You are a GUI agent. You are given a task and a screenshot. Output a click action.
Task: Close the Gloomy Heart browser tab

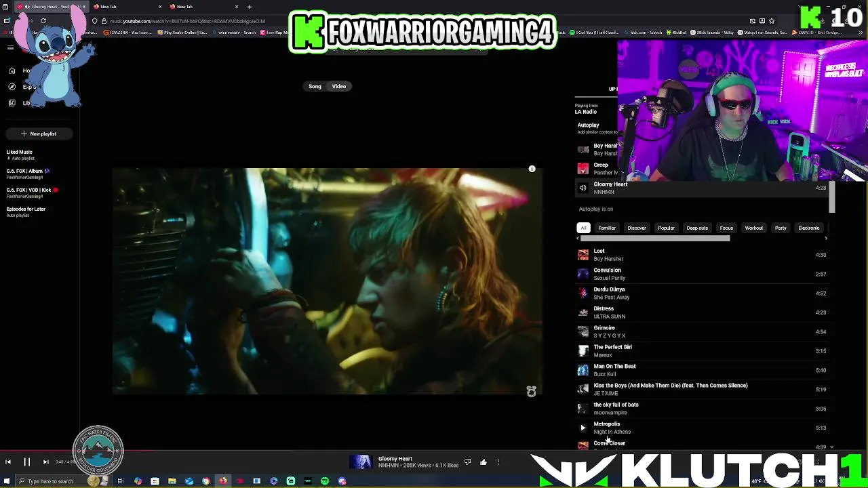tap(84, 7)
